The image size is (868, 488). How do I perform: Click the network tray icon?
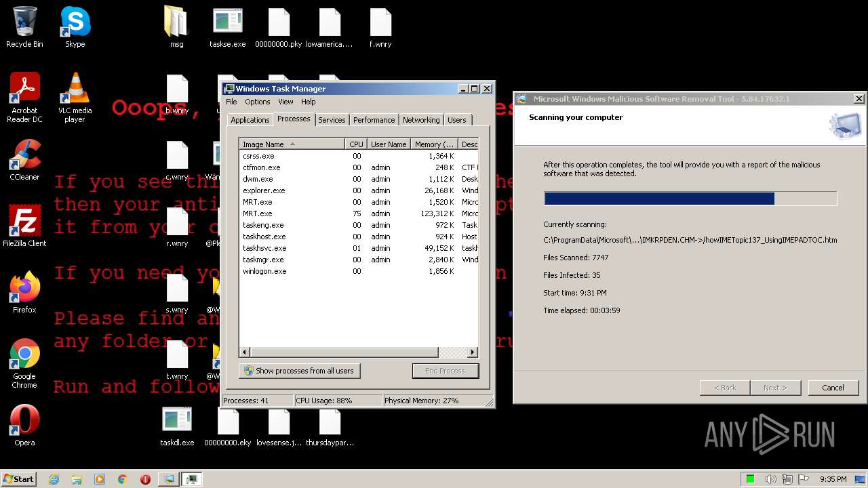[x=788, y=479]
